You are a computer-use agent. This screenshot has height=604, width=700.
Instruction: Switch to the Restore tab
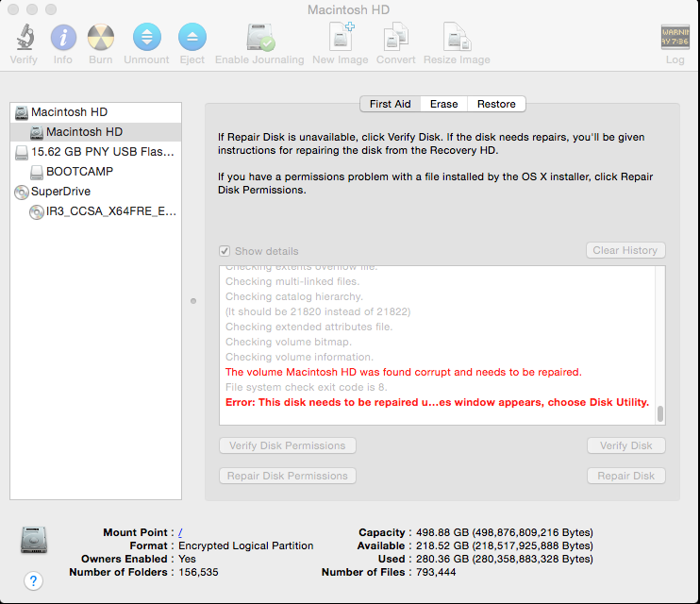[496, 104]
